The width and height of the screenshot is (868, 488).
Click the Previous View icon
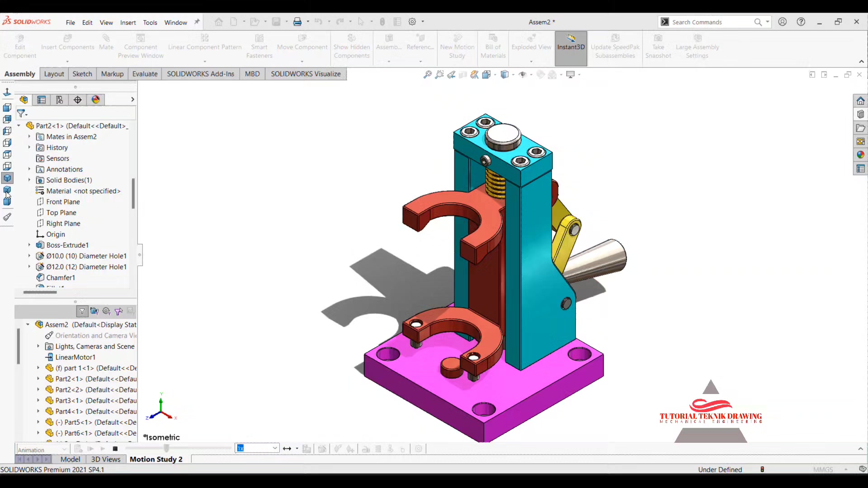tap(451, 75)
